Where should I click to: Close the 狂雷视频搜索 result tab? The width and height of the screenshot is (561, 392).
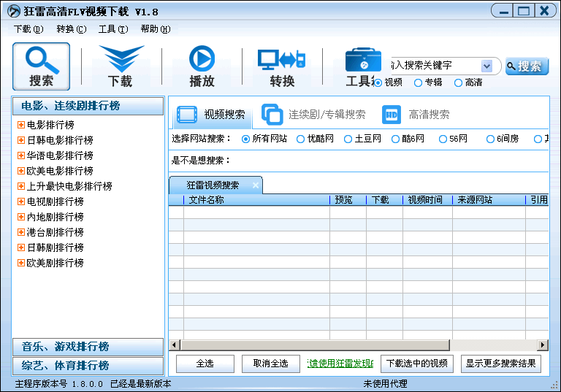coord(256,185)
